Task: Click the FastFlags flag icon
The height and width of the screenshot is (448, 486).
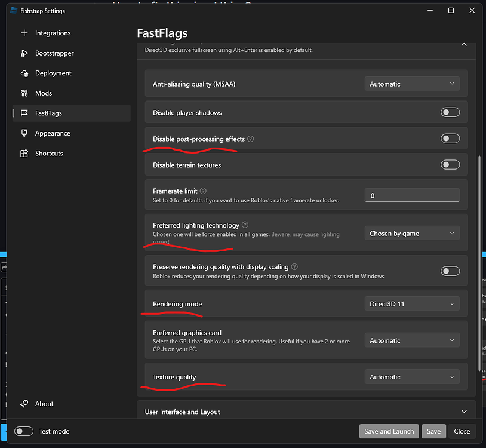Action: (24, 113)
